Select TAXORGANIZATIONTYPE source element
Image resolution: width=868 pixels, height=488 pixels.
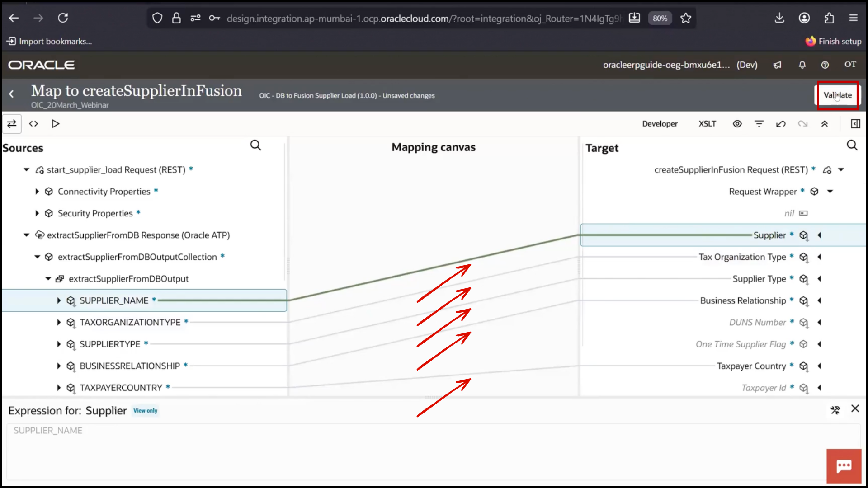(130, 322)
